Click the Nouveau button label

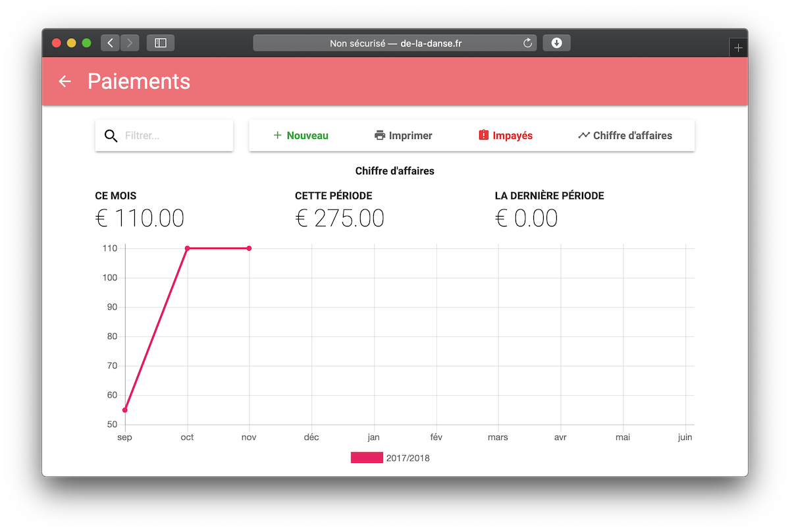307,136
